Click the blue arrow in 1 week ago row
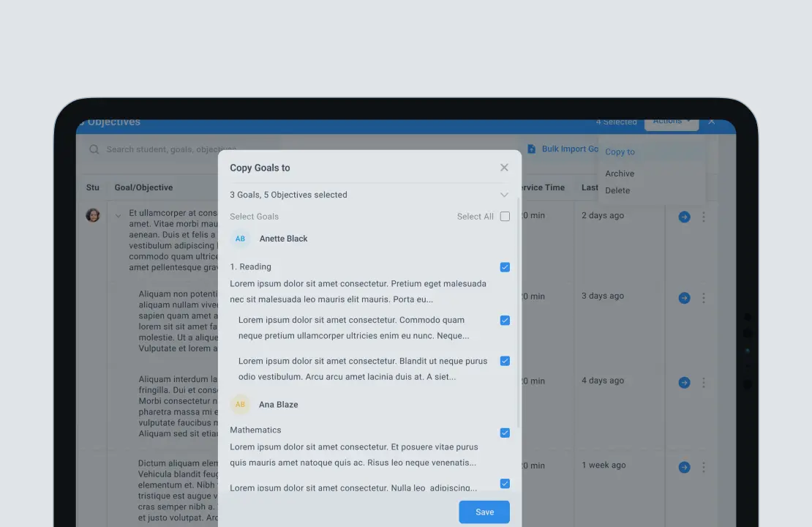Viewport: 812px width, 527px height. (x=684, y=468)
